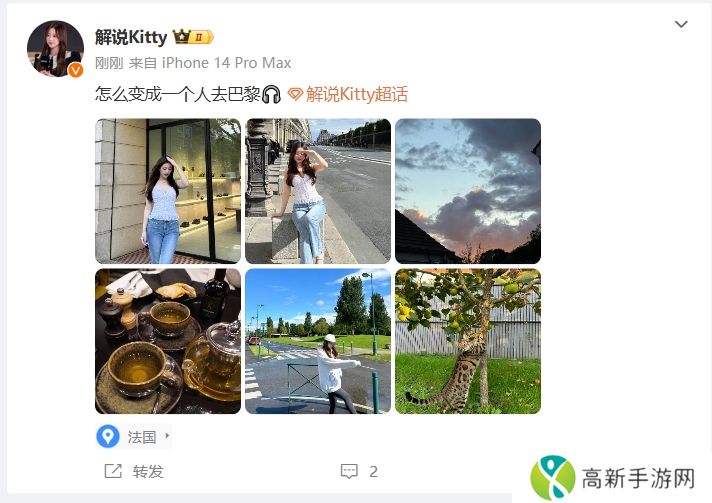Open photo of woman in white cap

318,341
